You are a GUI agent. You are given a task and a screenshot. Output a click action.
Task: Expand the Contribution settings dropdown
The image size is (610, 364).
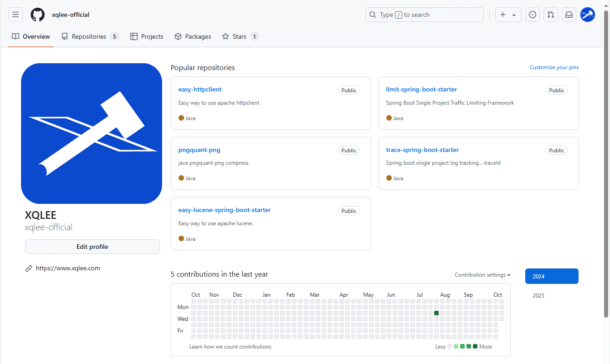coord(482,275)
